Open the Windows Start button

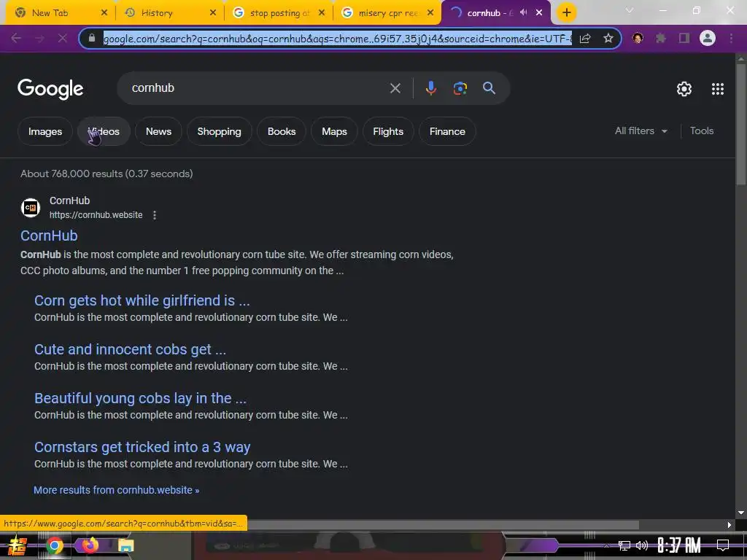[17, 545]
